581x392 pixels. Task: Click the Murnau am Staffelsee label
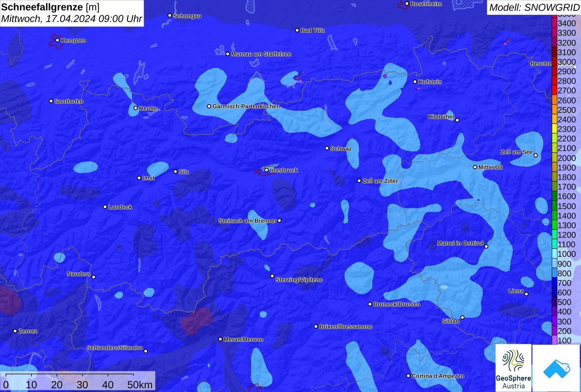(261, 54)
